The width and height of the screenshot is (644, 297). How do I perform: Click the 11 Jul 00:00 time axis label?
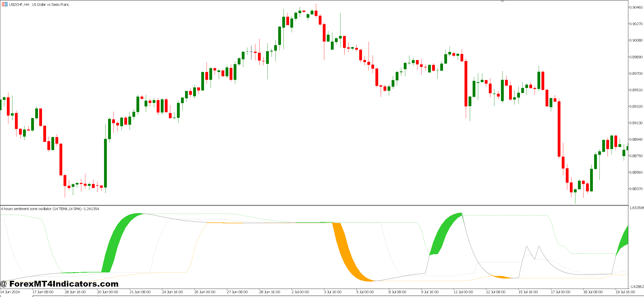click(x=463, y=292)
